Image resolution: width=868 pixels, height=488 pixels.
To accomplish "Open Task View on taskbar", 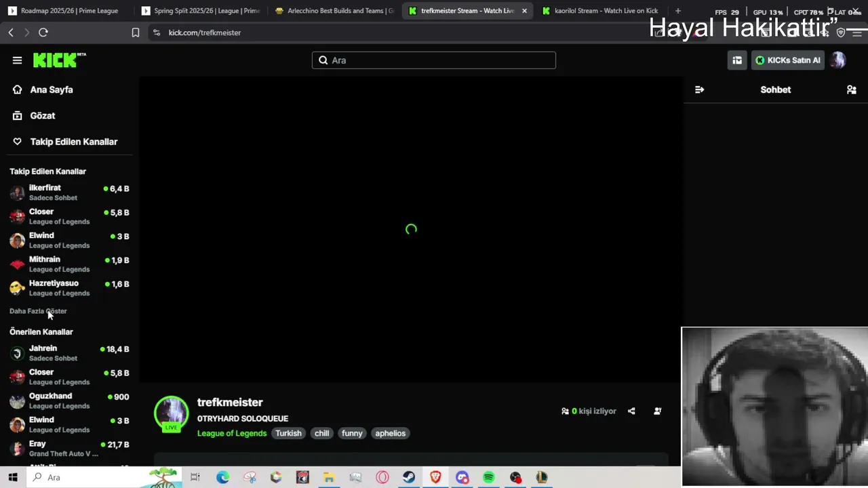I will coord(195,477).
